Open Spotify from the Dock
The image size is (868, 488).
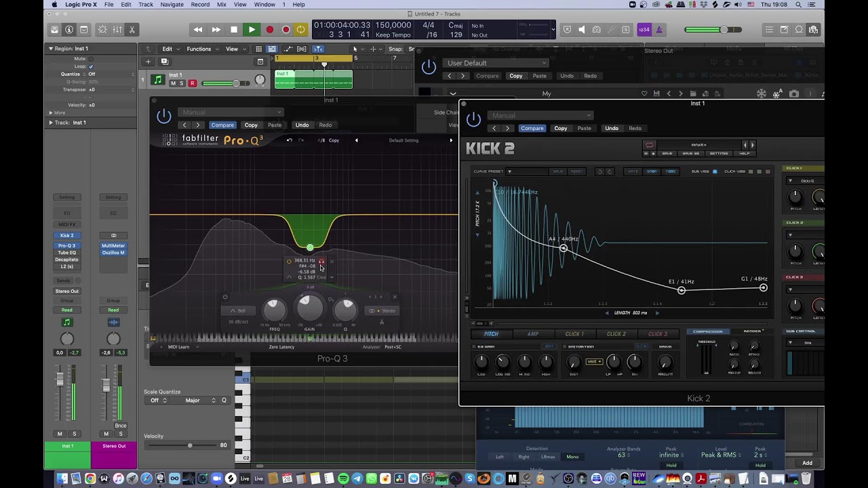pyautogui.click(x=343, y=479)
